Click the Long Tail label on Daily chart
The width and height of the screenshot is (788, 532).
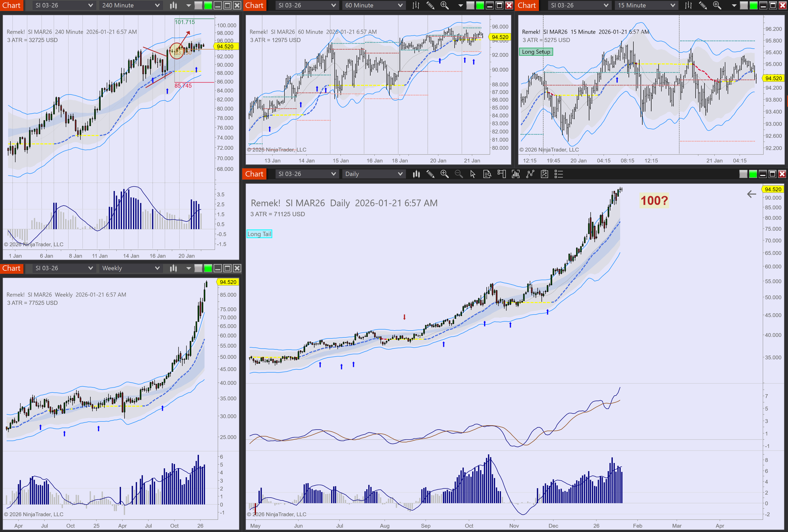[x=259, y=234]
